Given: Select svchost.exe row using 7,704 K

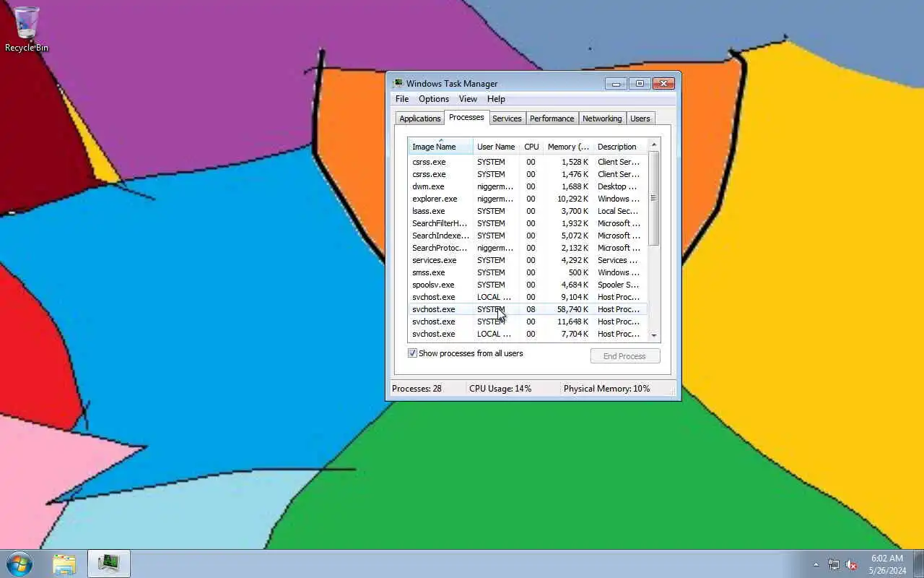Looking at the screenshot, I should click(x=528, y=334).
